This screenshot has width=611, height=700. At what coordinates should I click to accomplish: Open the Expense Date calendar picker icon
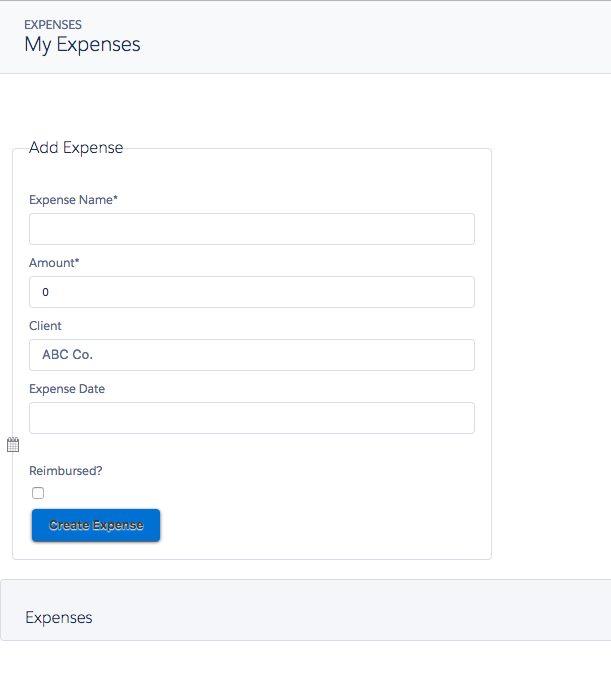[13, 445]
